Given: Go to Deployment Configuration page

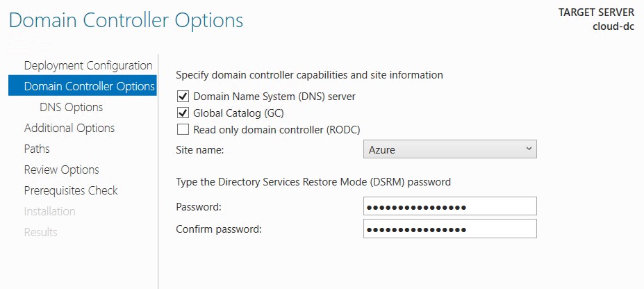Looking at the screenshot, I should pyautogui.click(x=88, y=66).
